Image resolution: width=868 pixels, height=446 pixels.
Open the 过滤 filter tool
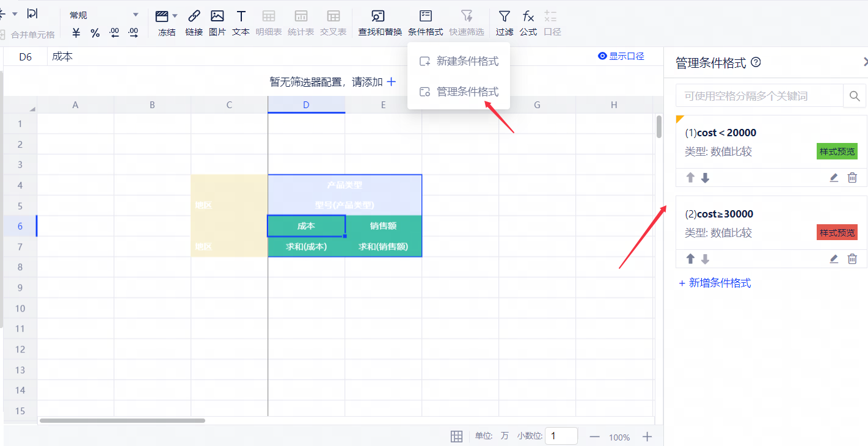point(504,16)
